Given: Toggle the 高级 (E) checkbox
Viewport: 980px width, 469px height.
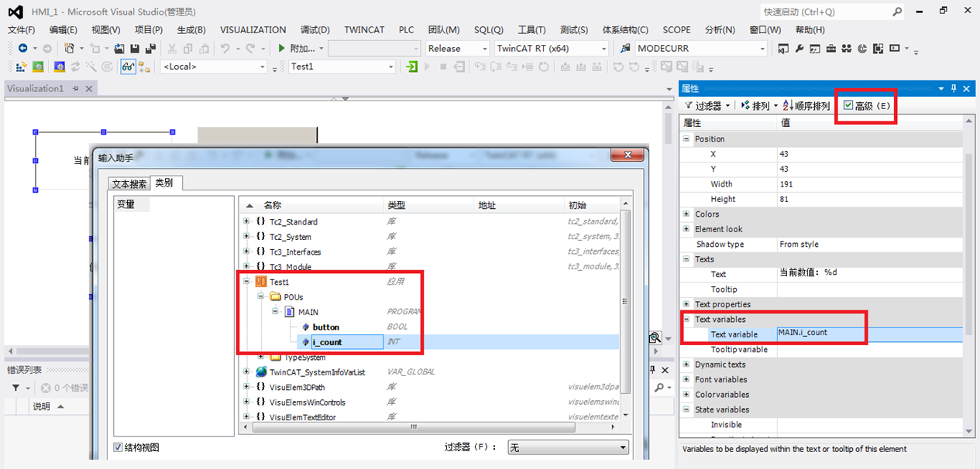Looking at the screenshot, I should point(849,106).
